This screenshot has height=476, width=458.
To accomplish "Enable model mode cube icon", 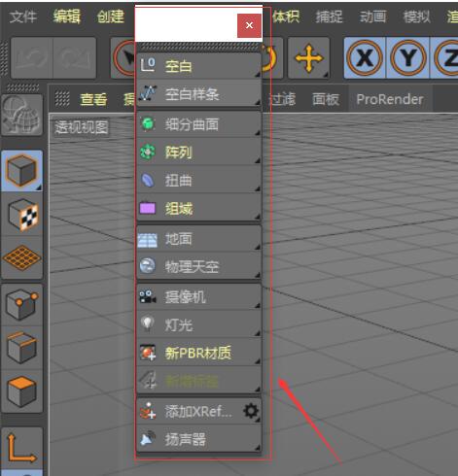I will point(21,171).
